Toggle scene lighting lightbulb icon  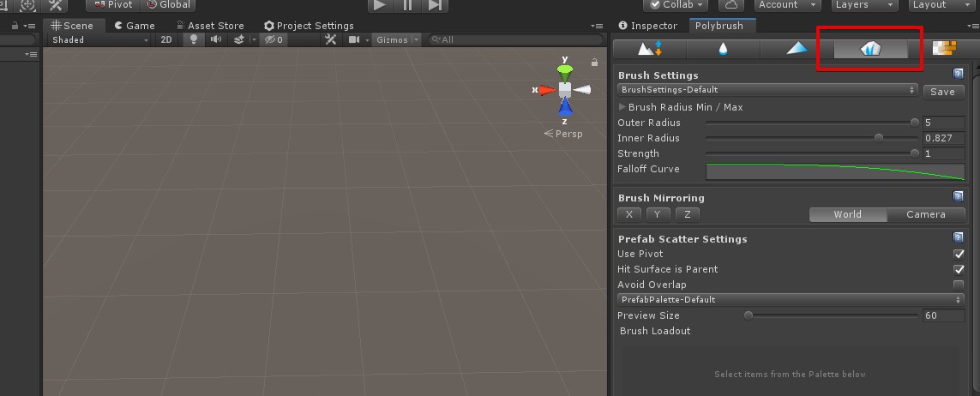(x=194, y=39)
